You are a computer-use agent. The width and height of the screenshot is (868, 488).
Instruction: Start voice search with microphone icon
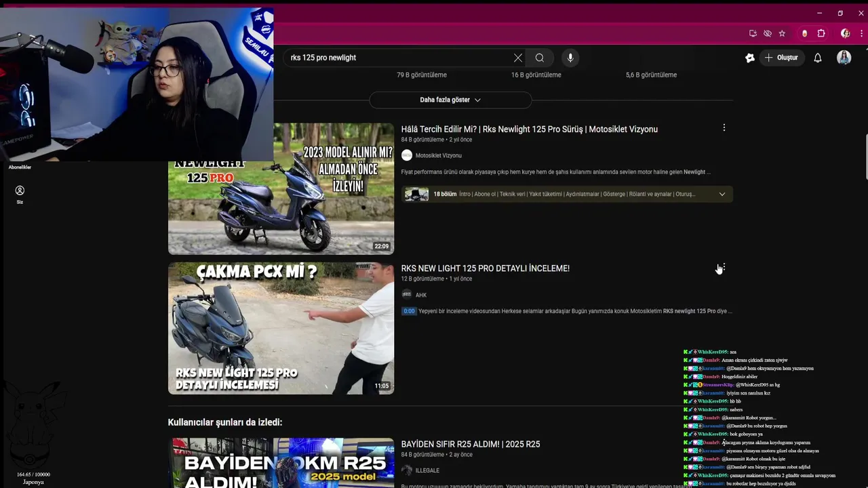pos(570,58)
